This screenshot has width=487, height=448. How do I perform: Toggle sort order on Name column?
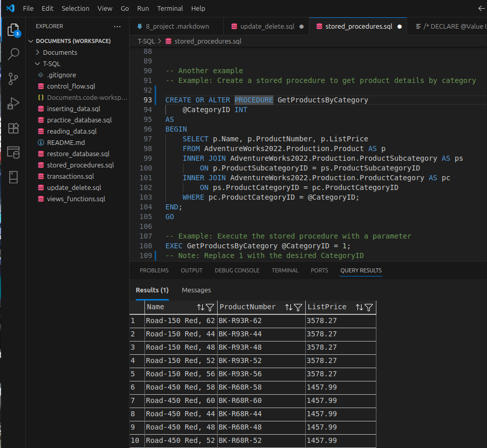[201, 307]
